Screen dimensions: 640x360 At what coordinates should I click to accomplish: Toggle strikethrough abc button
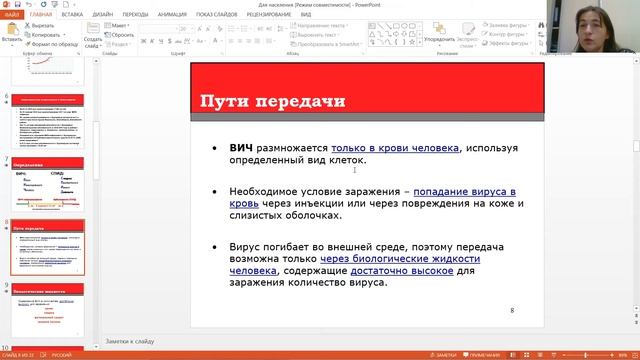(178, 41)
